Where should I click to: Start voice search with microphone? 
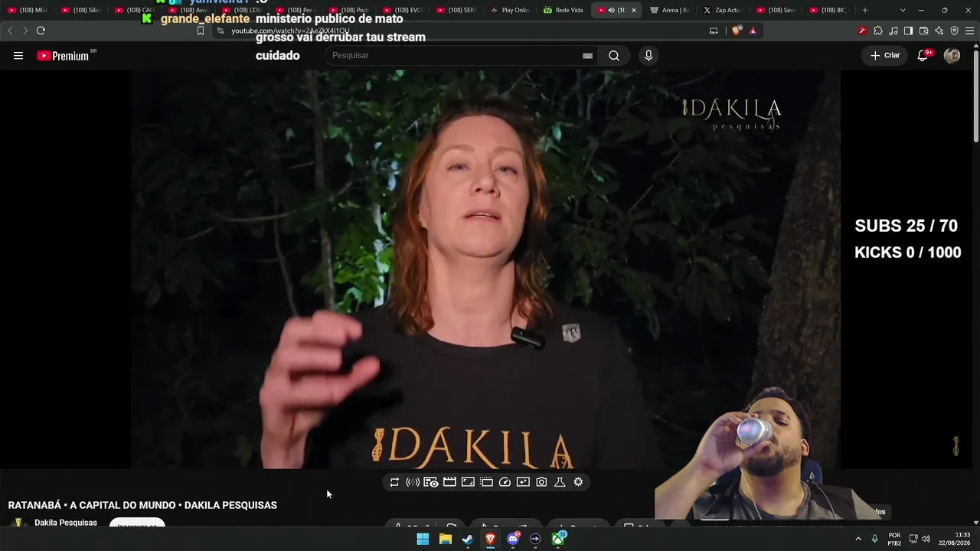tap(648, 55)
